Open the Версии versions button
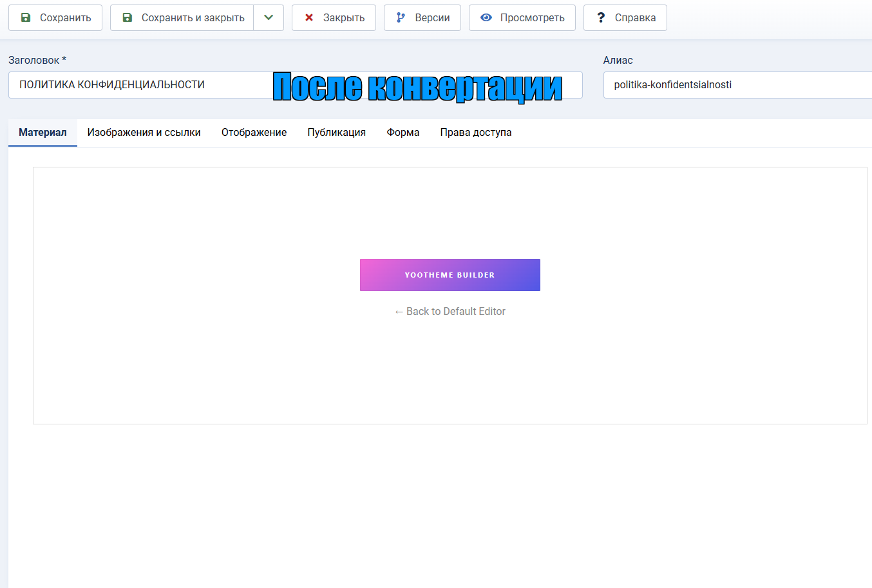This screenshot has height=588, width=872. point(422,17)
